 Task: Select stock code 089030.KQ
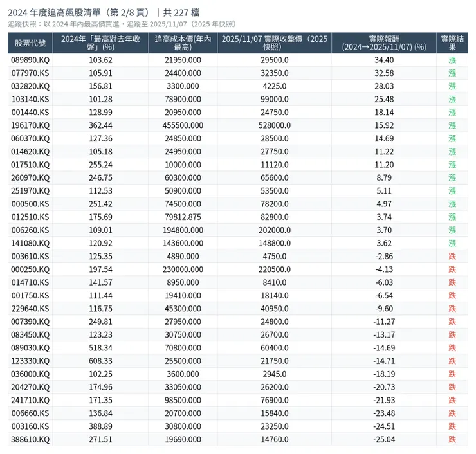pos(30,348)
